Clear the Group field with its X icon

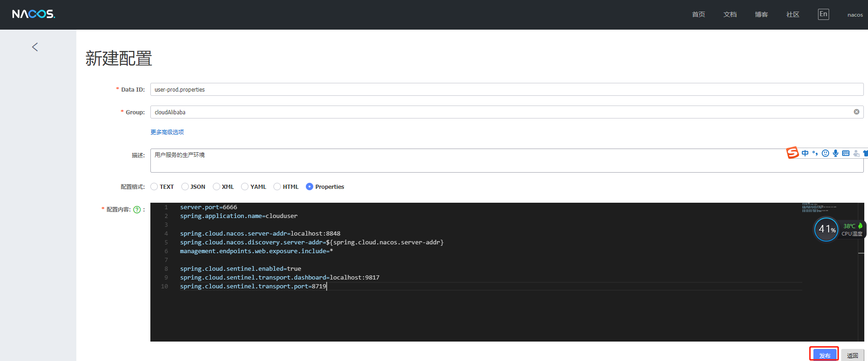856,112
